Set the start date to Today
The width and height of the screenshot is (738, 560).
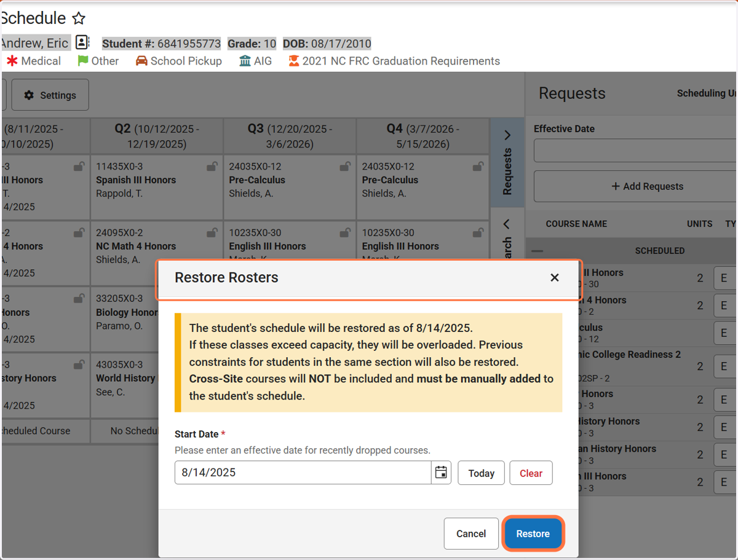[x=481, y=473]
